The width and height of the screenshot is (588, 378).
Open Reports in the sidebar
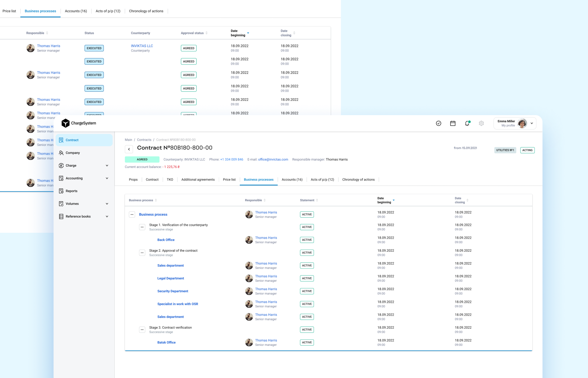click(71, 191)
